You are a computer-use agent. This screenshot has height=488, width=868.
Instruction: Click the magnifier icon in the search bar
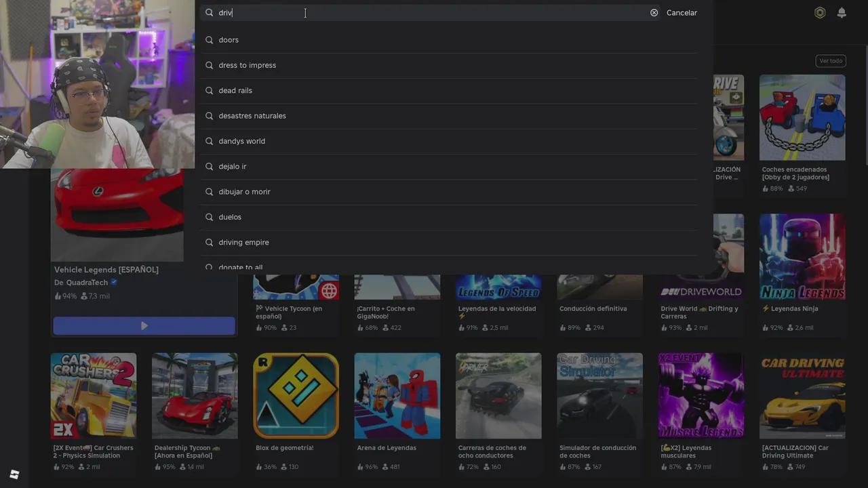tap(210, 13)
